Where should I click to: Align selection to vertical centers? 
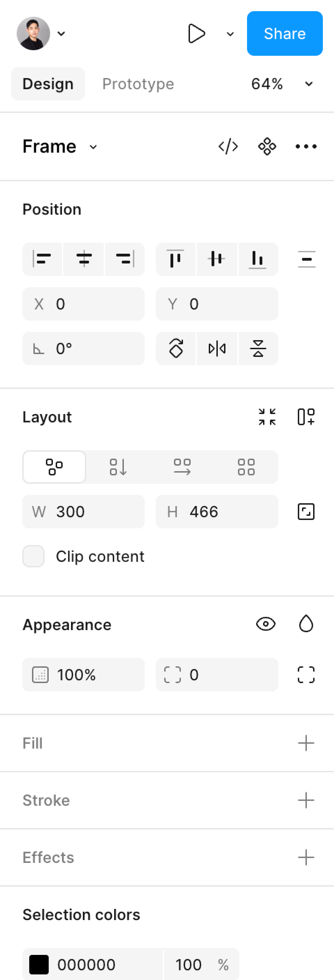217,259
